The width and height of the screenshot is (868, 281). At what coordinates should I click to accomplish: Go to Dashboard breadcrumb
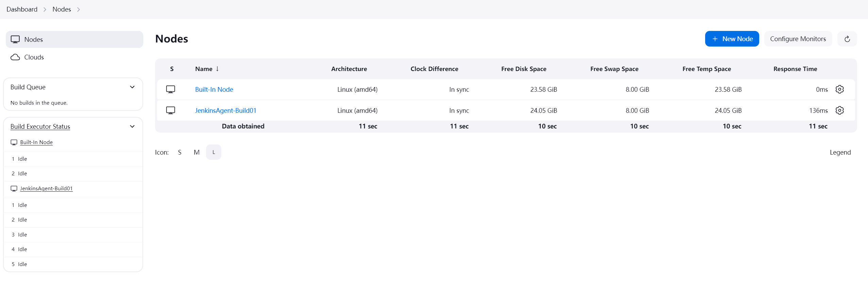[22, 10]
